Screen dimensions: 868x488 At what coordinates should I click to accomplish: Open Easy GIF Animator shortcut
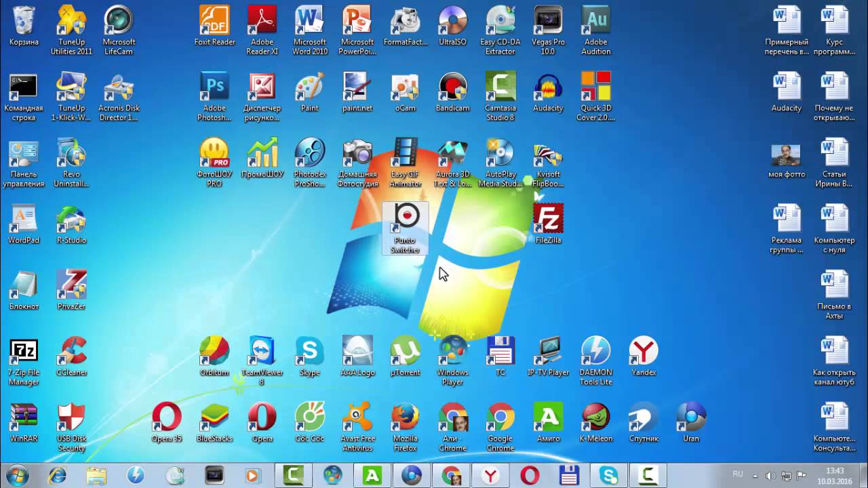406,163
